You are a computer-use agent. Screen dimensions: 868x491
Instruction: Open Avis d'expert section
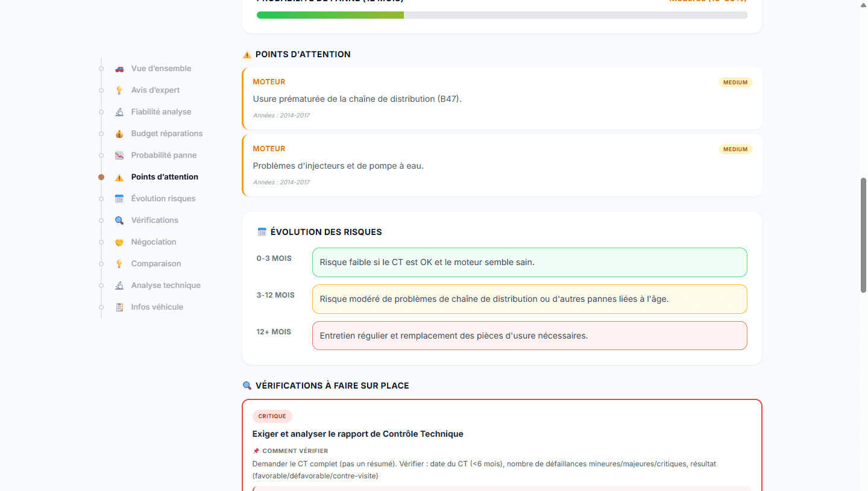pyautogui.click(x=156, y=90)
